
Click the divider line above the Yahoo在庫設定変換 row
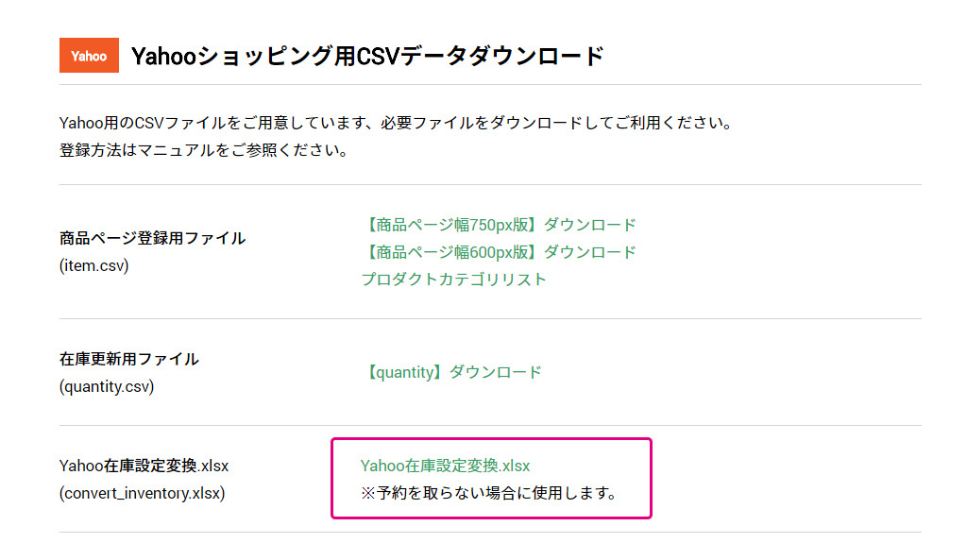pos(490,426)
